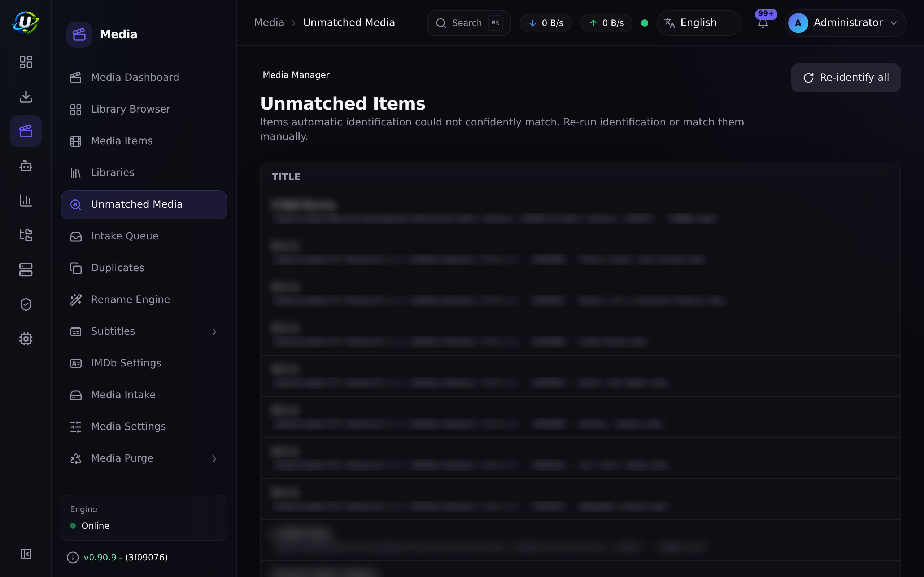924x577 pixels.
Task: Open the bar chart statistics icon
Action: tap(26, 201)
